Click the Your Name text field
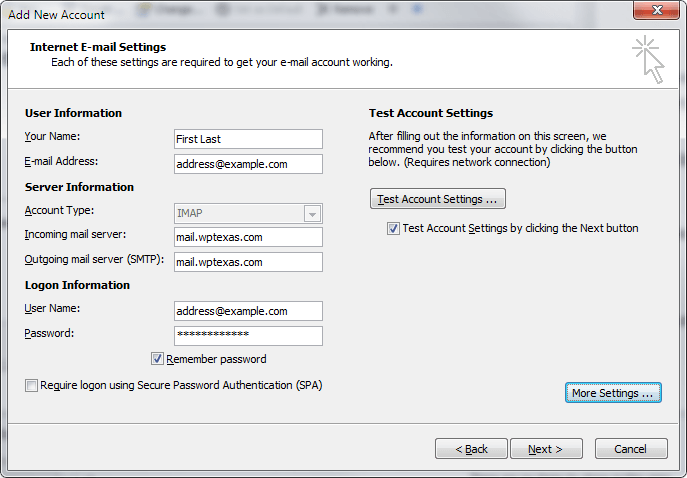Image resolution: width=687 pixels, height=478 pixels. click(x=248, y=139)
